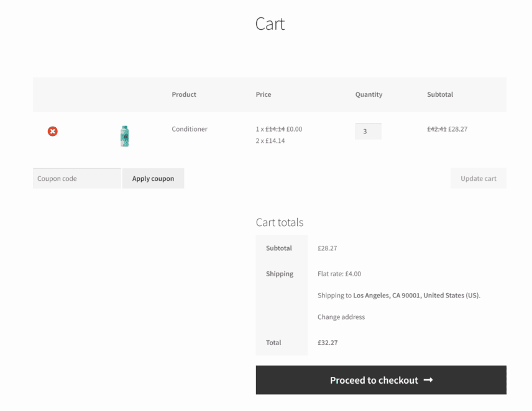Select the quantity input showing 3
Screen dimensions: 532x411
tap(369, 131)
